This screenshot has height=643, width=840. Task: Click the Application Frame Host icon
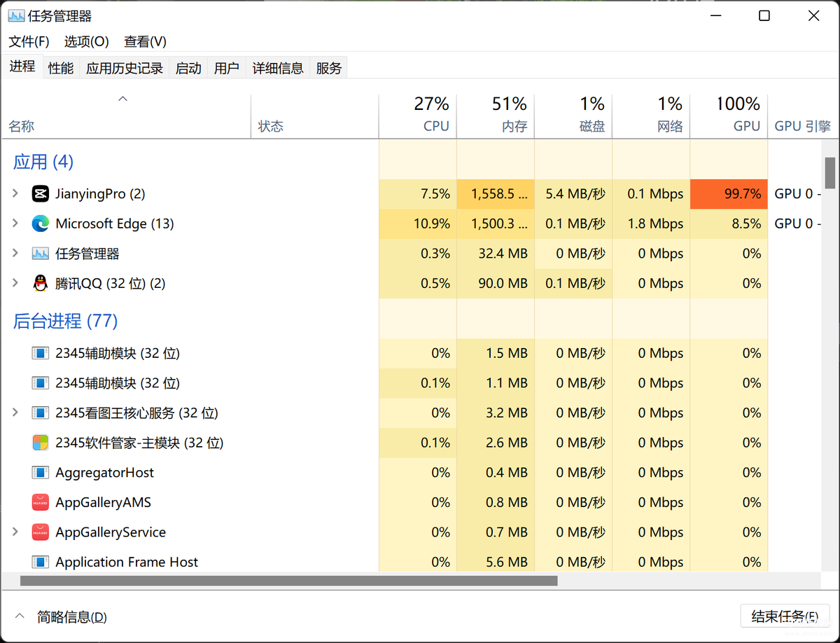pyautogui.click(x=40, y=562)
